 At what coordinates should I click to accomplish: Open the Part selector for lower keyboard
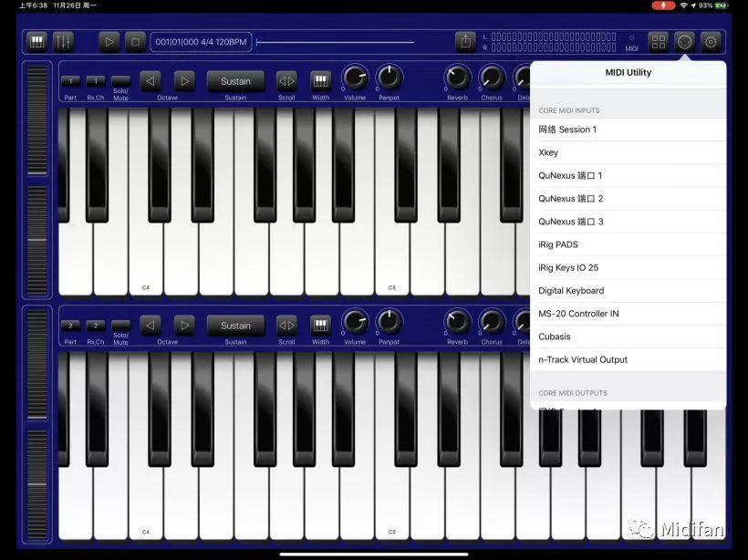(70, 326)
